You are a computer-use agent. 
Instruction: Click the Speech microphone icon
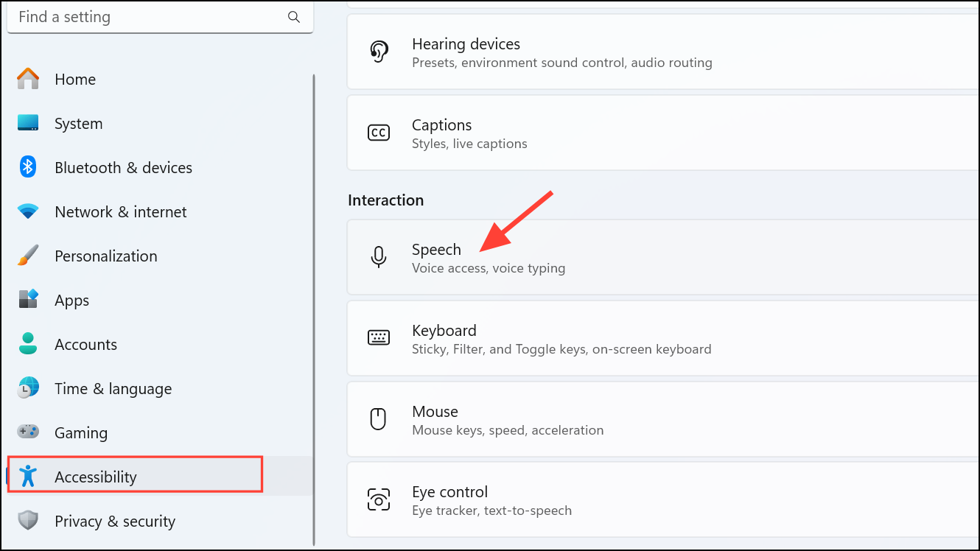click(x=379, y=257)
